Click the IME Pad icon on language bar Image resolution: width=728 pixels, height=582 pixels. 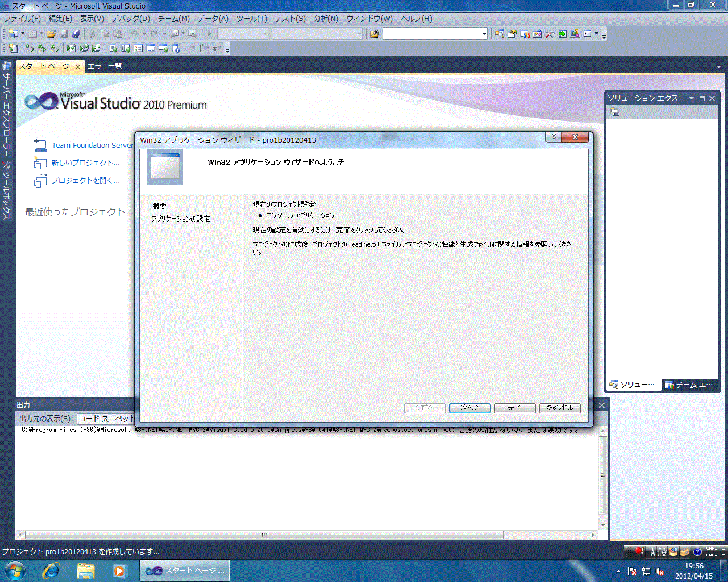(673, 552)
